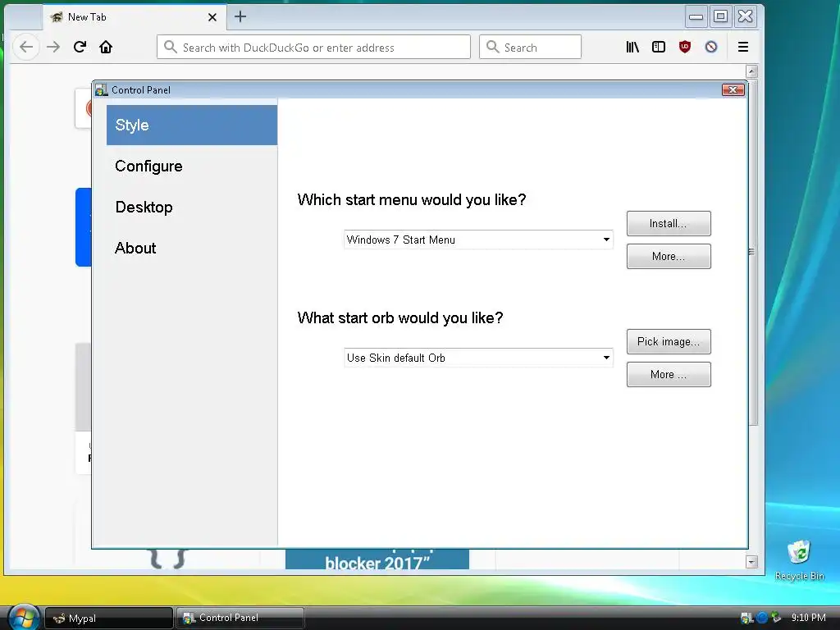Focus the DuckDuckGo address bar
This screenshot has height=630, width=840.
point(314,47)
